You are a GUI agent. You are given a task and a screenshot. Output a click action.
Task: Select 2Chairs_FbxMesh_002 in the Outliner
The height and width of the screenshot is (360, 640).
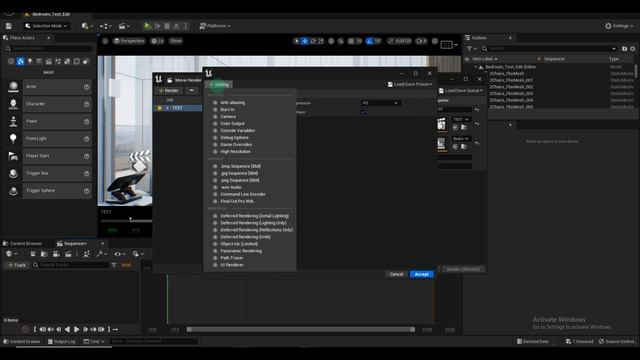coord(511,87)
